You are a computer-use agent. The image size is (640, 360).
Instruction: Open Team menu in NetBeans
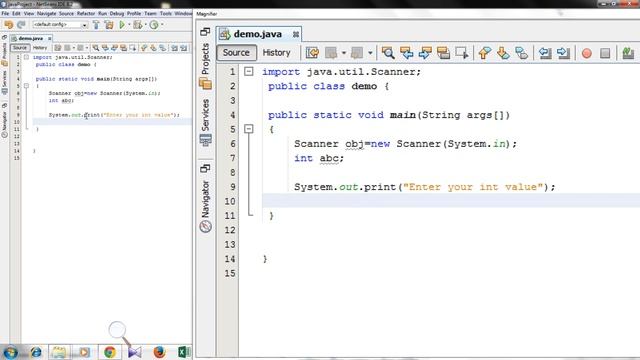point(150,13)
